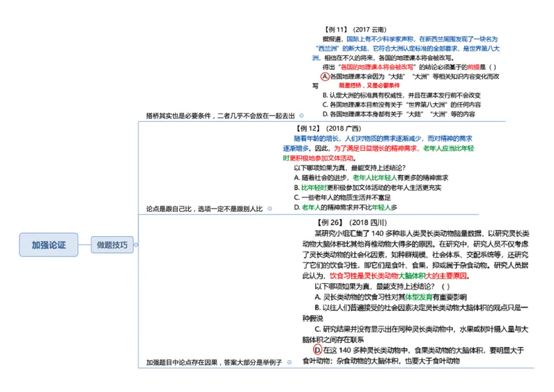554x392 pixels.
Task: Click question line 得出"各国的地理课本将会被改写"的结论
Action: point(409,66)
